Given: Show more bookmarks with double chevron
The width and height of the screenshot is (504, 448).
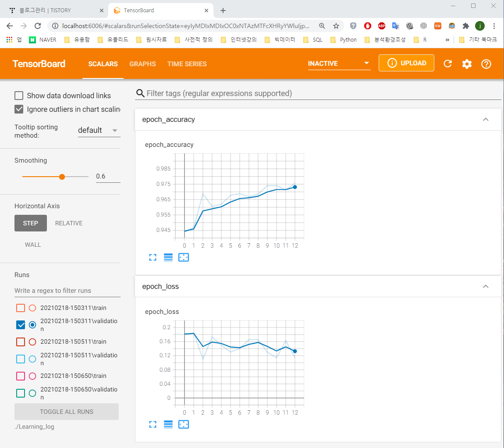Looking at the screenshot, I should (x=447, y=39).
